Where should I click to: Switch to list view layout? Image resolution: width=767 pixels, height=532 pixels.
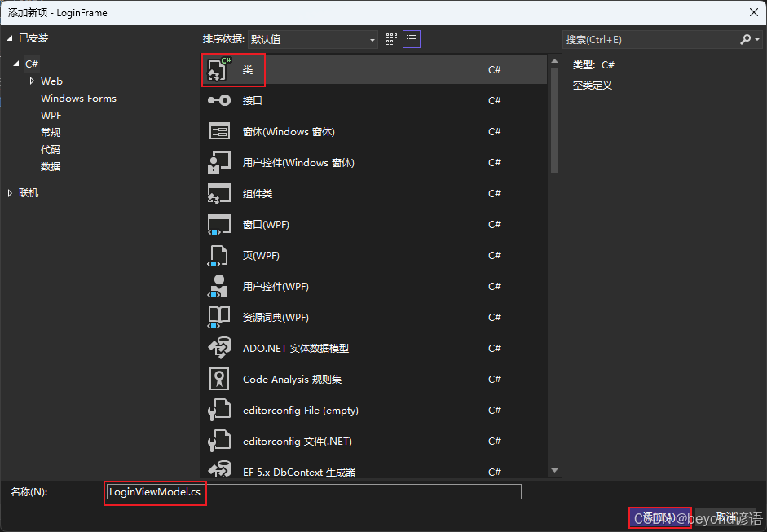coord(412,39)
